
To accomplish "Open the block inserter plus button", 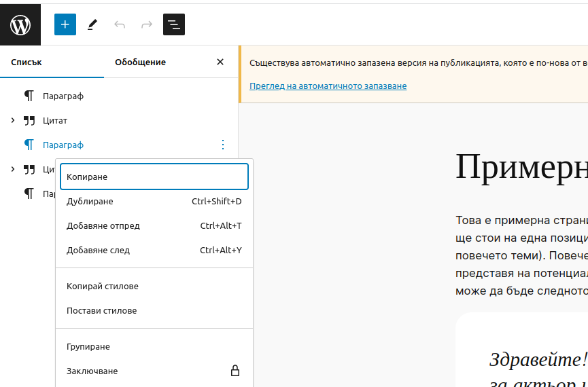I will click(65, 24).
